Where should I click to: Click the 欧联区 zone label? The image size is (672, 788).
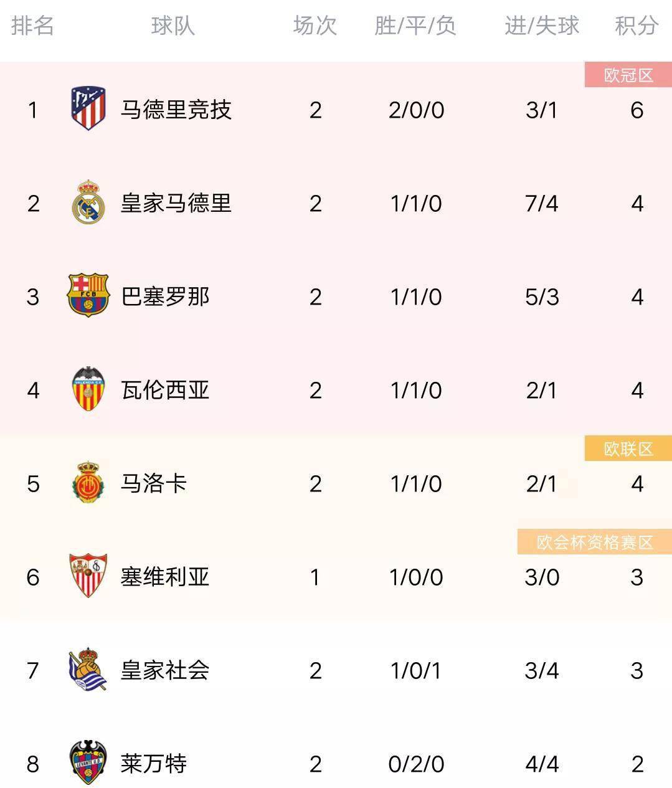[x=628, y=449]
